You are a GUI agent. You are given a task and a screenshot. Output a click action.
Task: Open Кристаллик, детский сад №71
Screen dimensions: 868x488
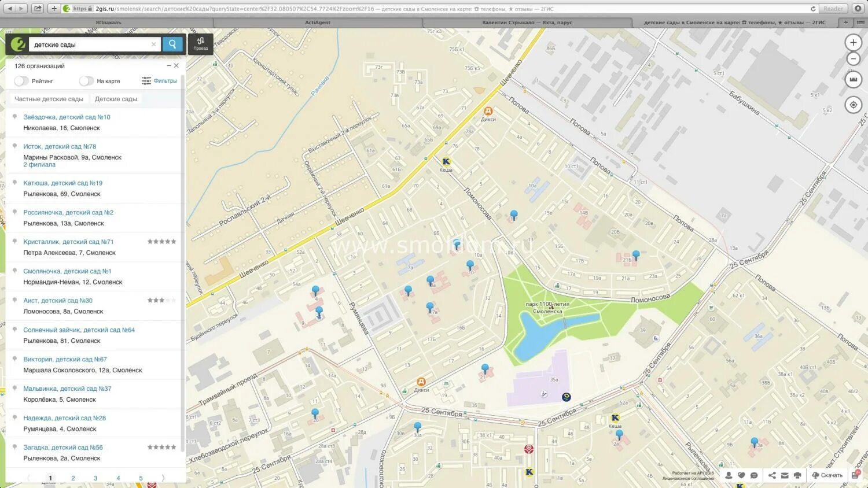pos(68,242)
